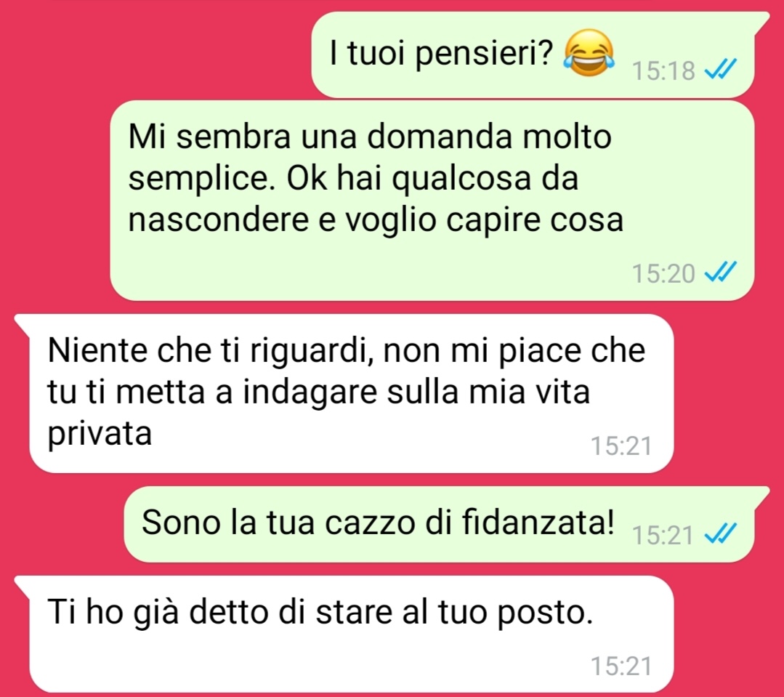Click the 15:21 timestamp under 'privata'
This screenshot has width=784, height=697.
point(621,446)
